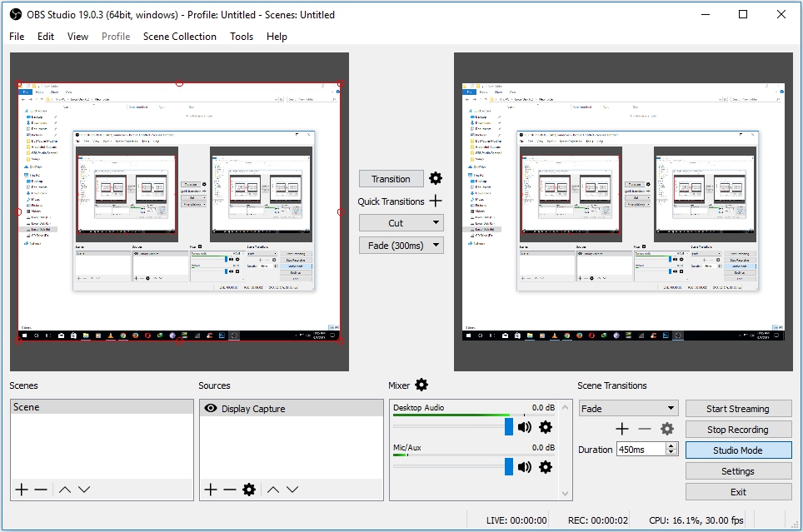
Task: Open the Cut quick transition dropdown
Action: pyautogui.click(x=401, y=222)
